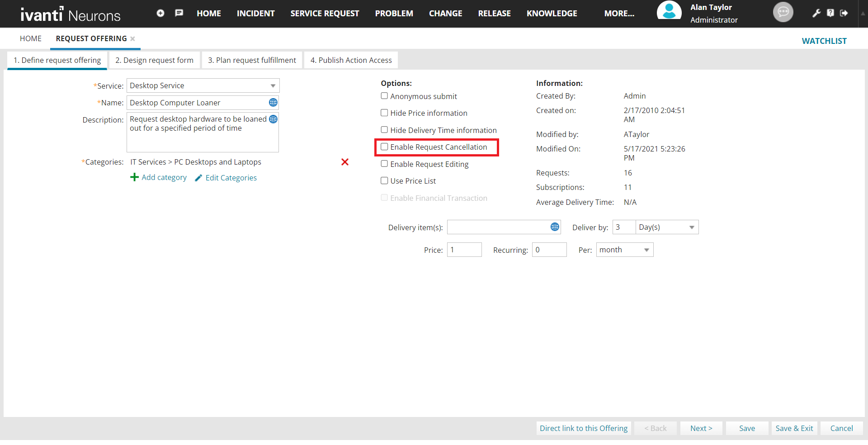Enable the Use Price List checkbox
Viewport: 868px width, 445px height.
tap(384, 180)
